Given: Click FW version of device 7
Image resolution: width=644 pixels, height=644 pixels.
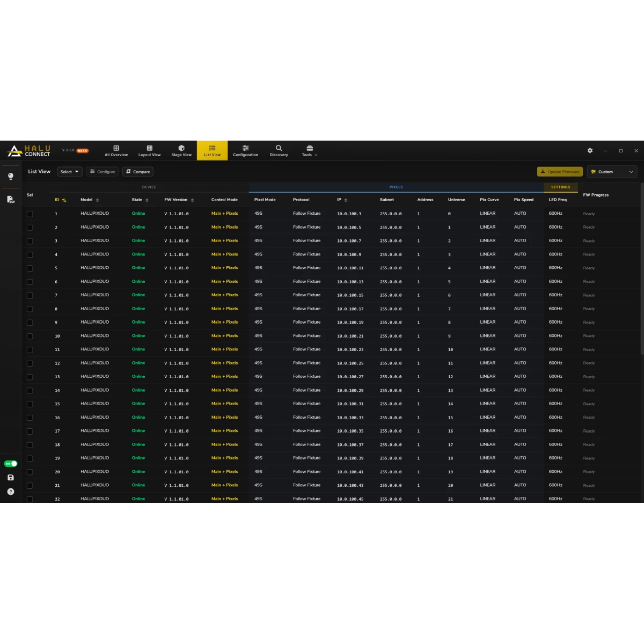Looking at the screenshot, I should 176,295.
